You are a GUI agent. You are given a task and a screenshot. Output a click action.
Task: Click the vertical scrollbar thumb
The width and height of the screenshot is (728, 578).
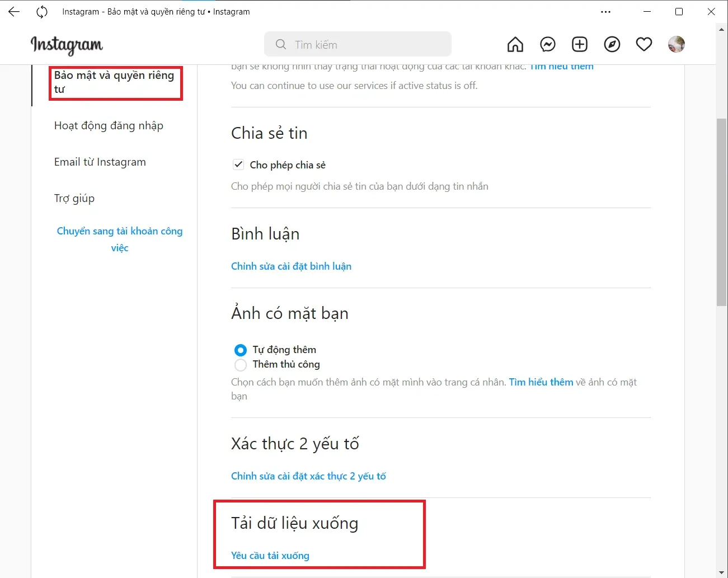[722, 212]
